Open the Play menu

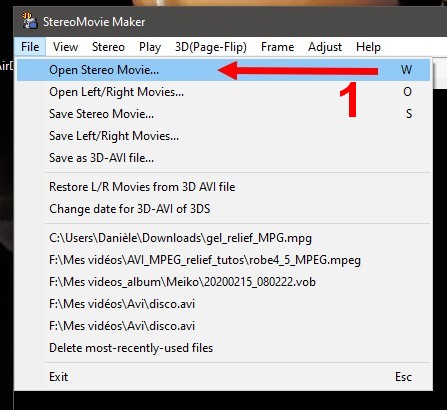[x=150, y=47]
